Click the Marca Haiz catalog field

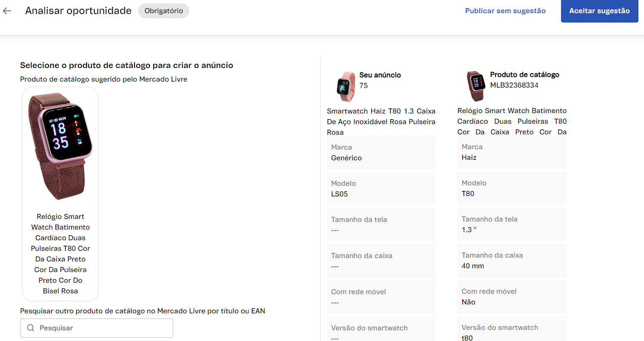(x=512, y=152)
